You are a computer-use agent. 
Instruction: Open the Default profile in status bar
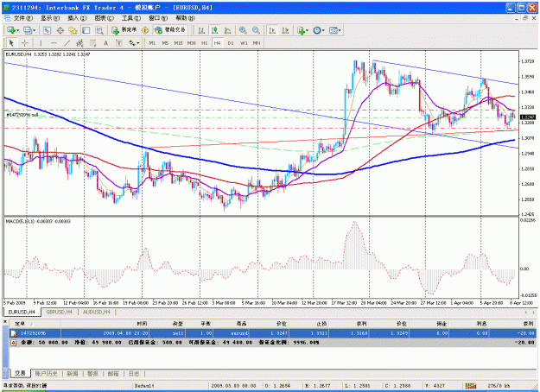point(144,385)
